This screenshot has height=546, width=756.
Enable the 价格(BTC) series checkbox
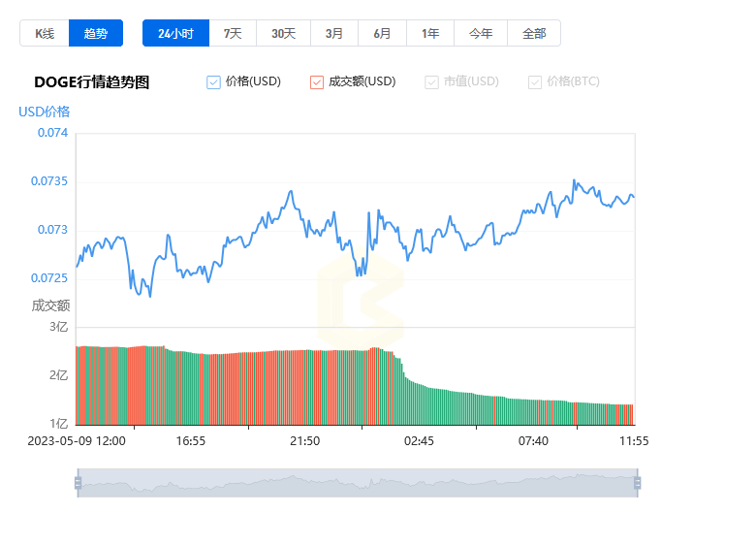click(x=535, y=82)
